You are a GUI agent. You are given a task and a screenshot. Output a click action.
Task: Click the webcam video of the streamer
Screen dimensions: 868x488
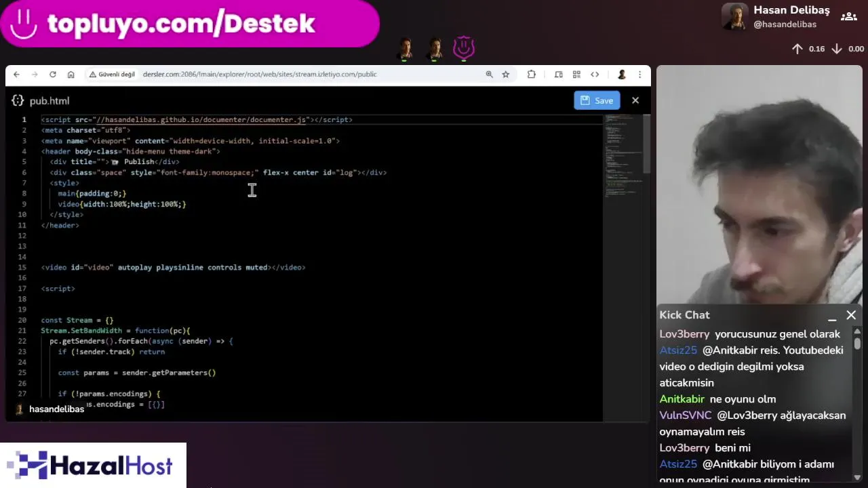tap(759, 185)
